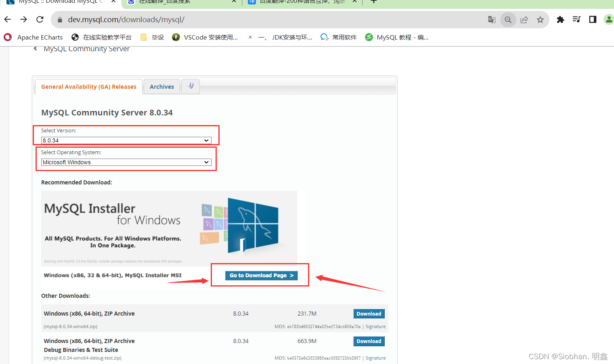The height and width of the screenshot is (364, 614).
Task: Reload the MySQL downloads page
Action: coord(40,19)
